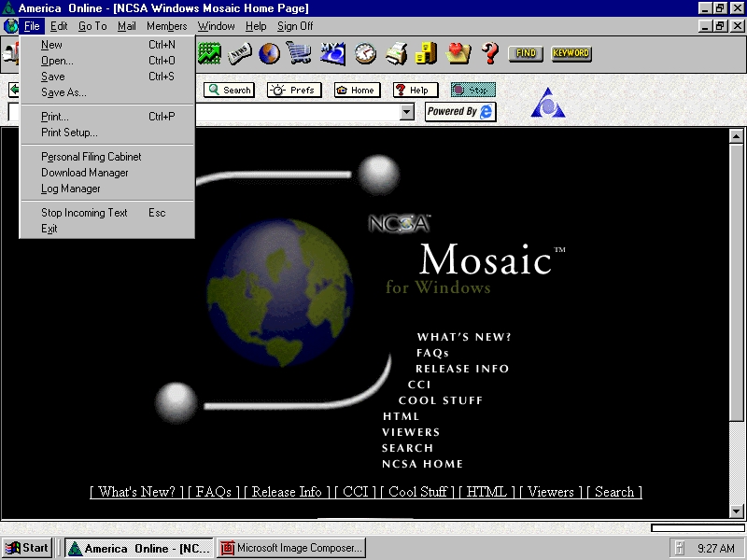Choose Save As from File menu
The height and width of the screenshot is (560, 747).
pyautogui.click(x=63, y=92)
